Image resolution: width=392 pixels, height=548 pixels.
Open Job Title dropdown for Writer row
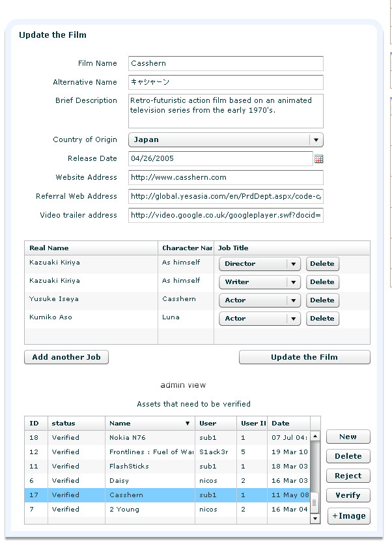(x=294, y=282)
